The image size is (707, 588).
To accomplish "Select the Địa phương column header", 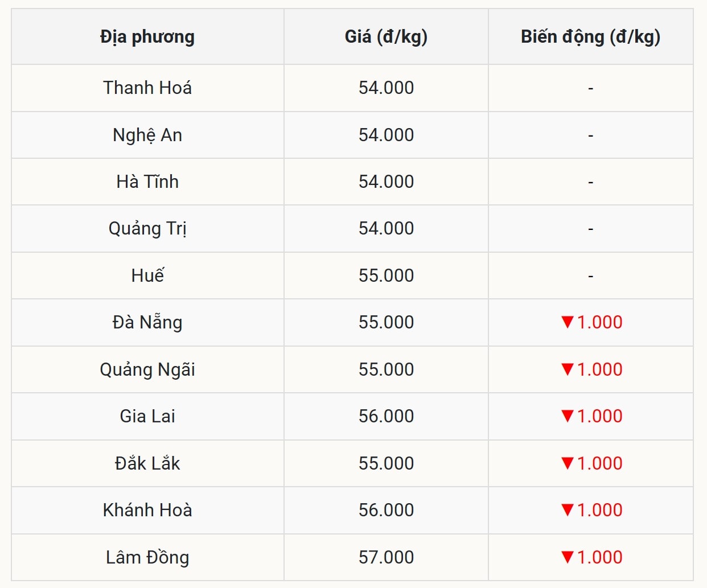I will pos(147,37).
